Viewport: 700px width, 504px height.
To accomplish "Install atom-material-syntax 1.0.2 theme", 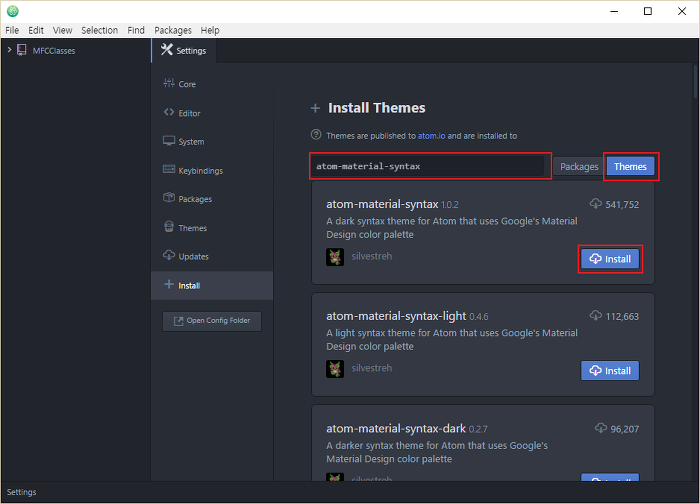I will (610, 259).
